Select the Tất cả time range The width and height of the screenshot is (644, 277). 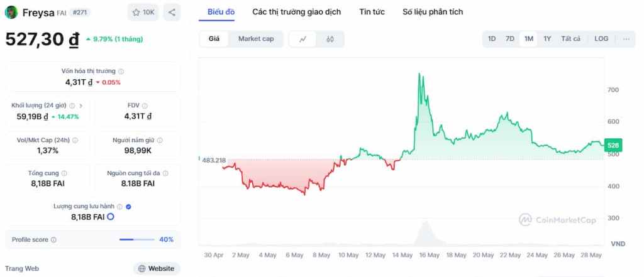pos(571,39)
